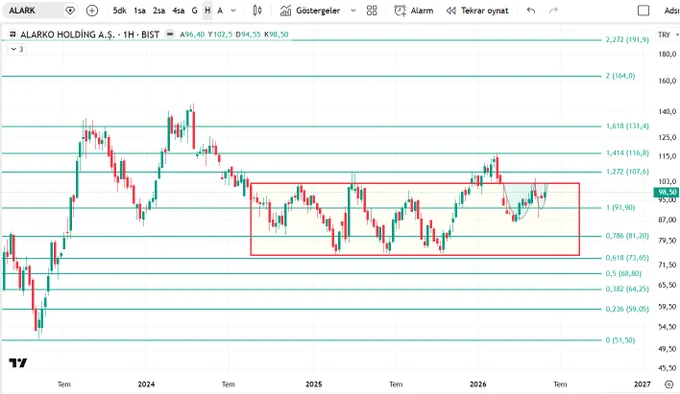Open the ALARK symbol search box
This screenshot has height=394, width=680.
click(x=39, y=10)
